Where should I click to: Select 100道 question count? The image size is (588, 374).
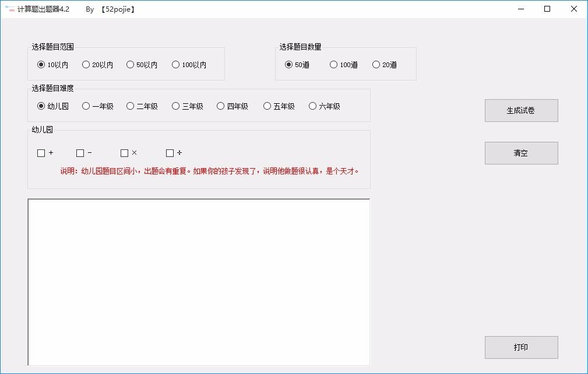tap(334, 65)
